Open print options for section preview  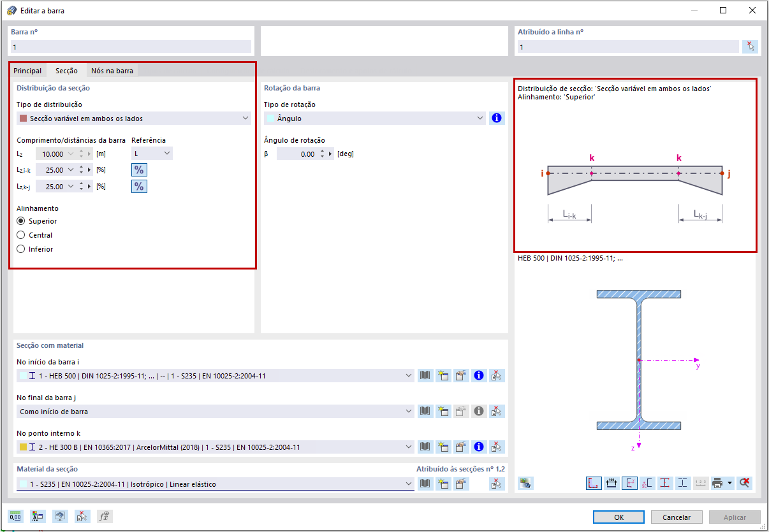coord(717,483)
